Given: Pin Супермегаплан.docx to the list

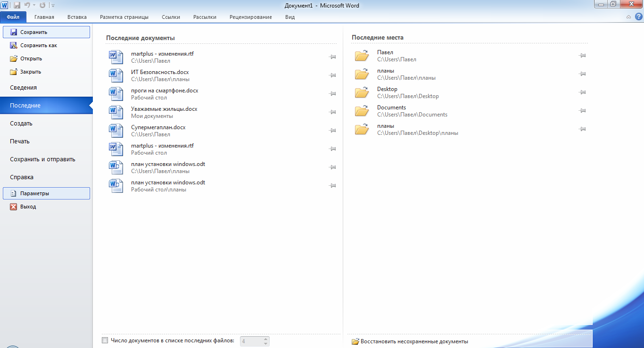Looking at the screenshot, I should click(x=332, y=131).
